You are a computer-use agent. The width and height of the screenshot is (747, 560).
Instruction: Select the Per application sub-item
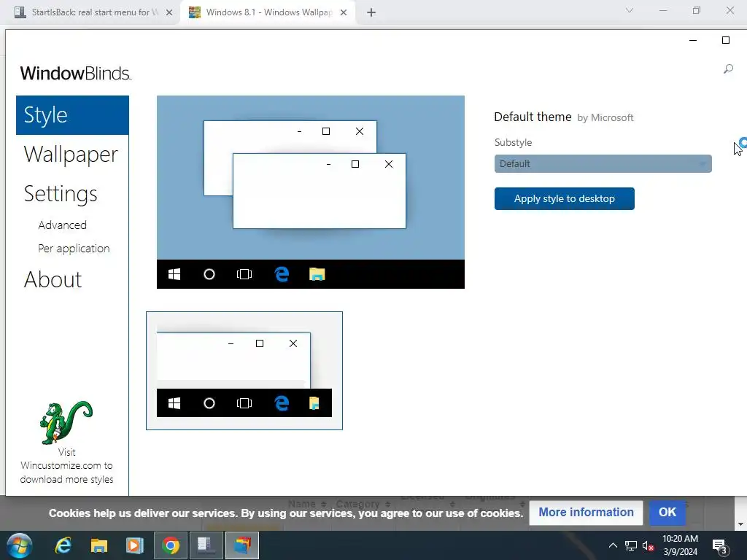pyautogui.click(x=74, y=249)
